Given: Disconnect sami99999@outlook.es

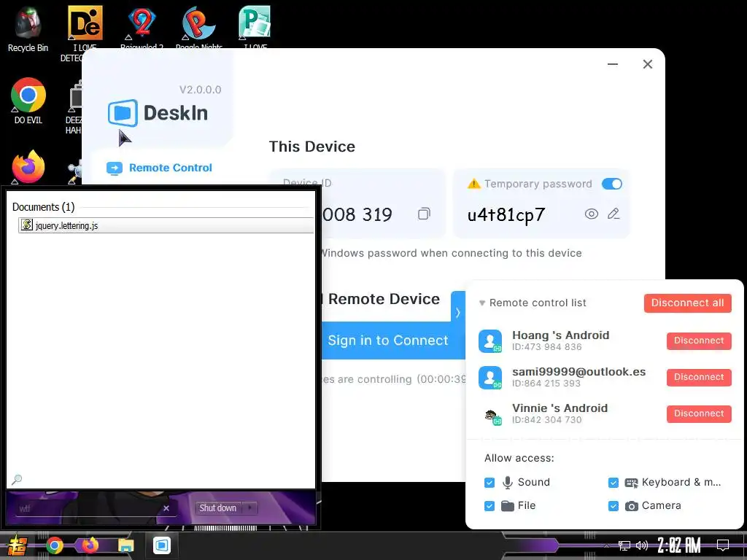Looking at the screenshot, I should (x=699, y=377).
